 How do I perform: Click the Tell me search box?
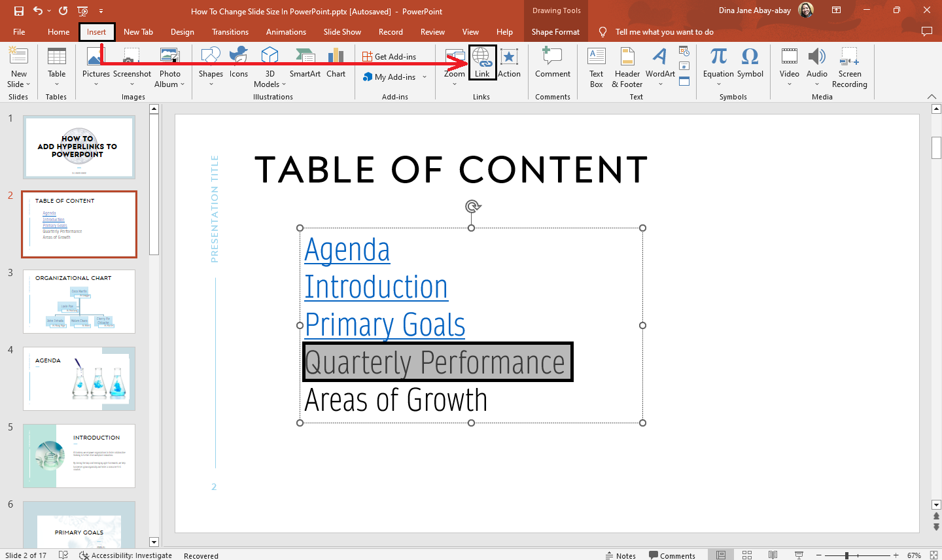click(664, 32)
